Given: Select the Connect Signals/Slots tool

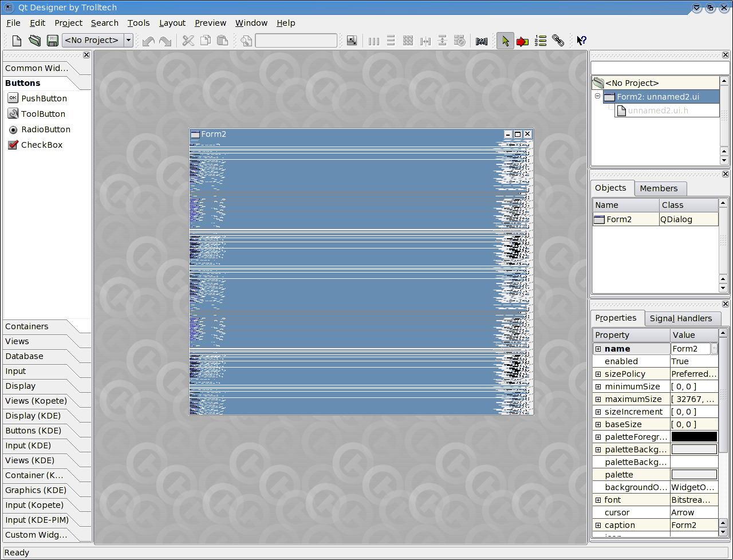Looking at the screenshot, I should pyautogui.click(x=522, y=41).
